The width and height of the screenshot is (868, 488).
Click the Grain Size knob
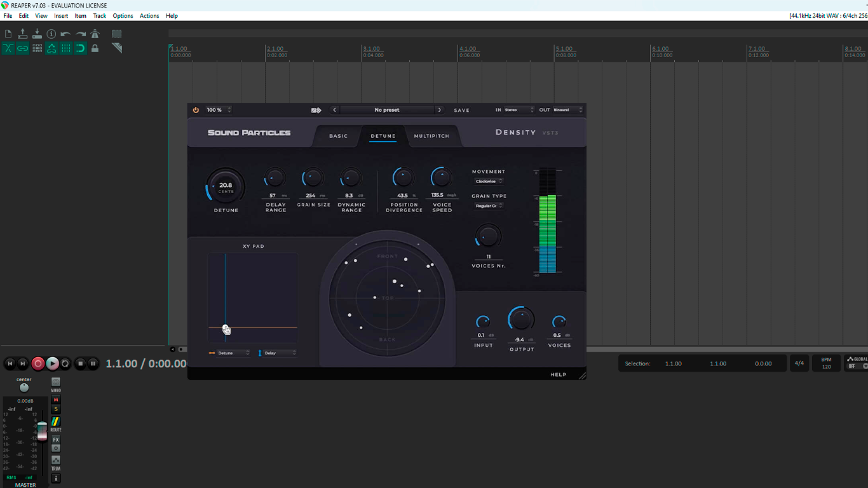[x=313, y=179]
